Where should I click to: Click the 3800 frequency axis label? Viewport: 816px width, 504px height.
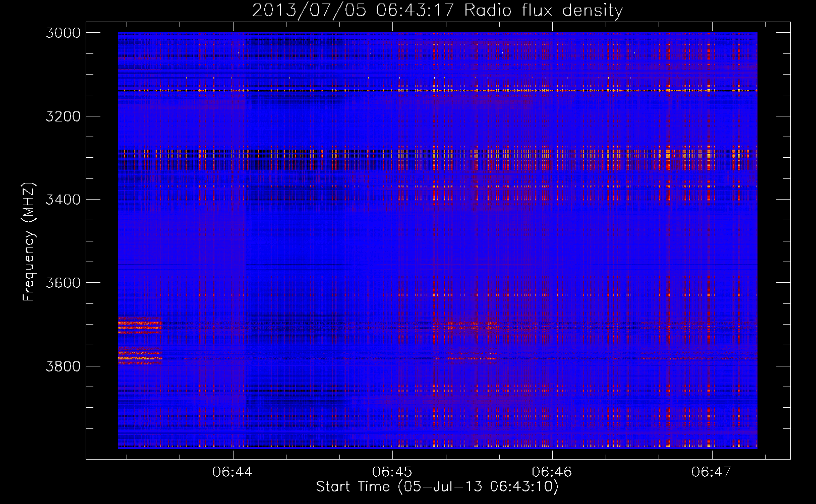pos(63,366)
